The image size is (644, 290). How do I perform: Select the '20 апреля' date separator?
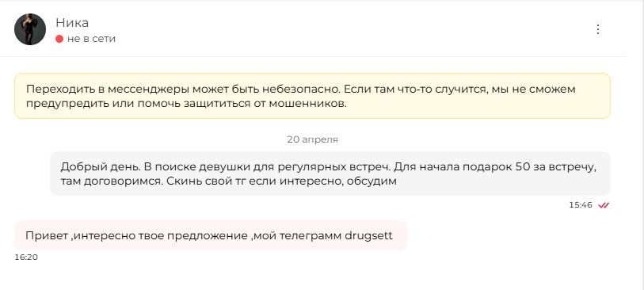tap(312, 139)
